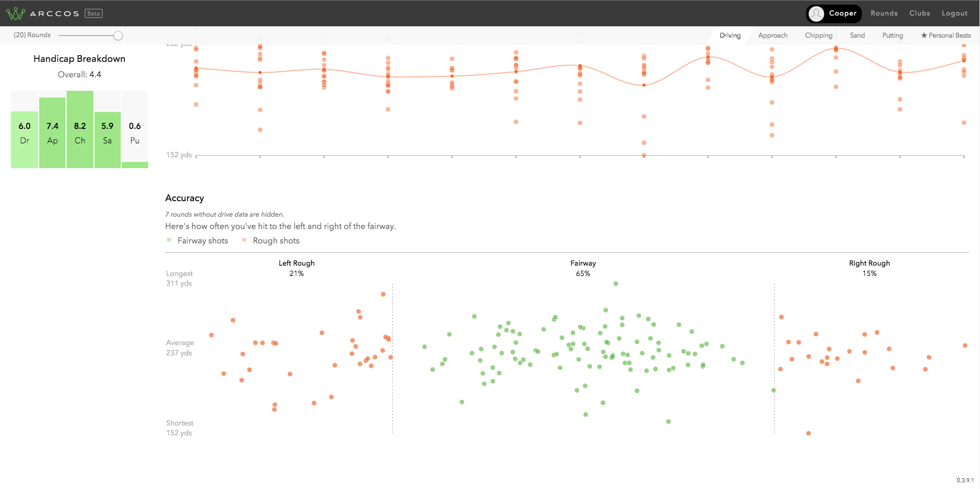Switch to the Chipping tab
The height and width of the screenshot is (489, 980).
pos(818,36)
